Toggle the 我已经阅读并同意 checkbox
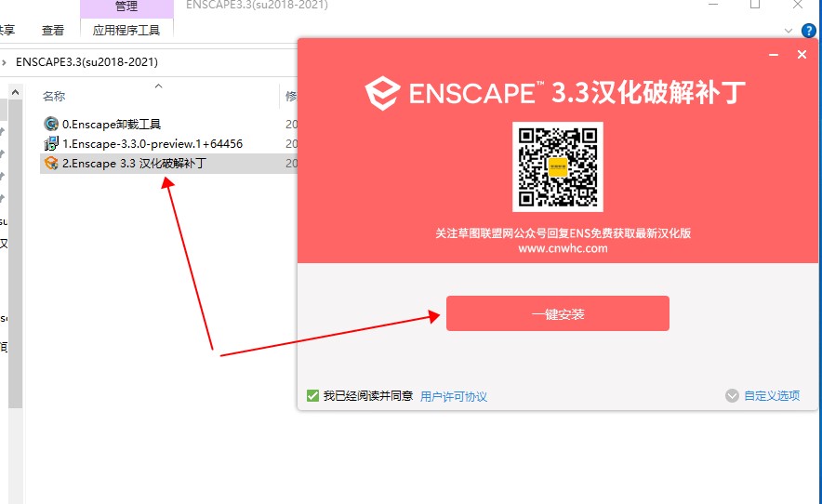The height and width of the screenshot is (504, 822). pos(313,396)
